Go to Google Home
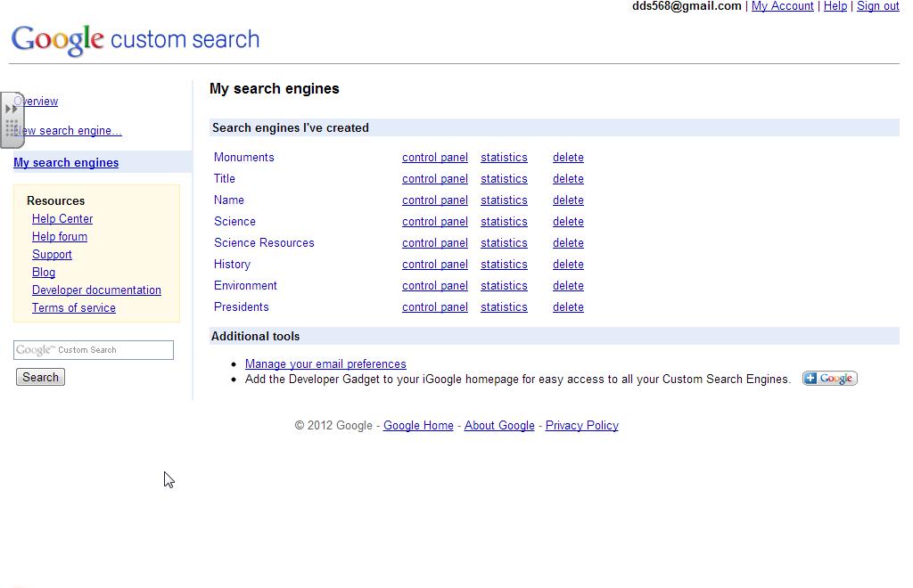Viewport: 913px width, 588px height. 418,425
